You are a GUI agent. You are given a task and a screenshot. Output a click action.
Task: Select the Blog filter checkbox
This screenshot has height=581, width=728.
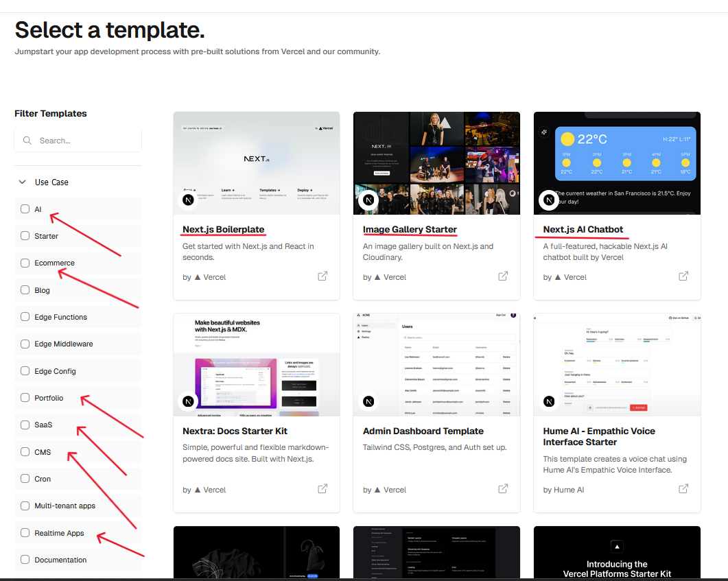(x=25, y=290)
